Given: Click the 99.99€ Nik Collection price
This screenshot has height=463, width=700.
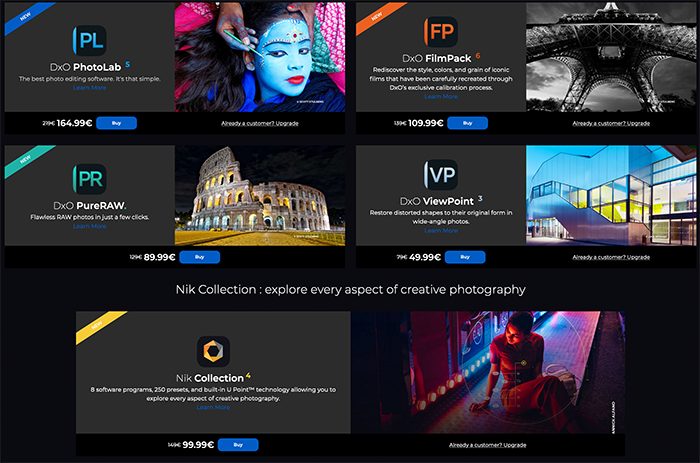Looking at the screenshot, I should [198, 445].
